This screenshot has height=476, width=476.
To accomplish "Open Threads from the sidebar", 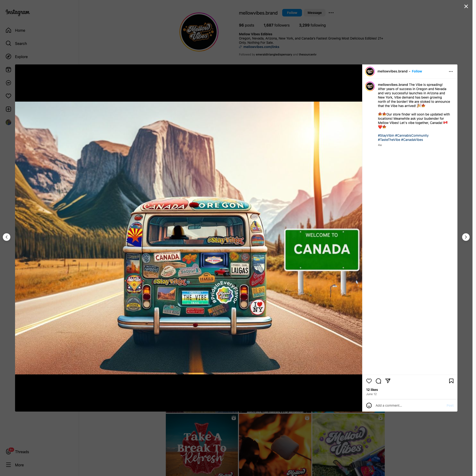I will [x=17, y=452].
